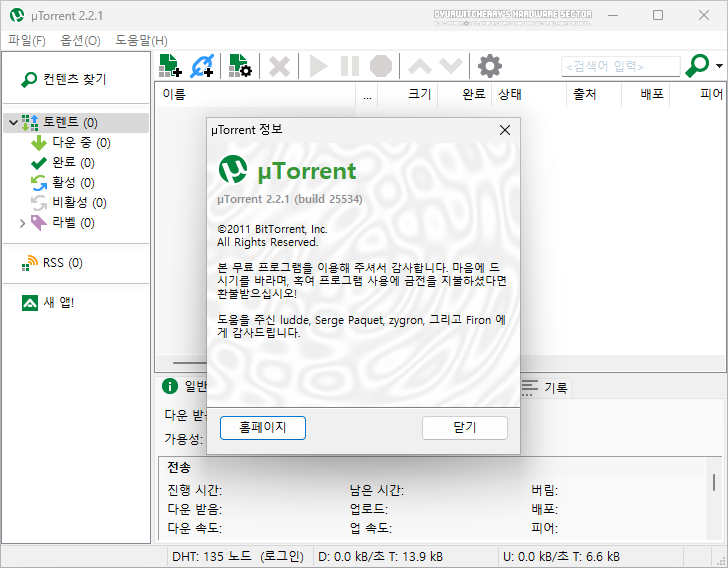Click the Add Torrent toolbar icon
Viewport: 728px width, 568px height.
tap(170, 65)
